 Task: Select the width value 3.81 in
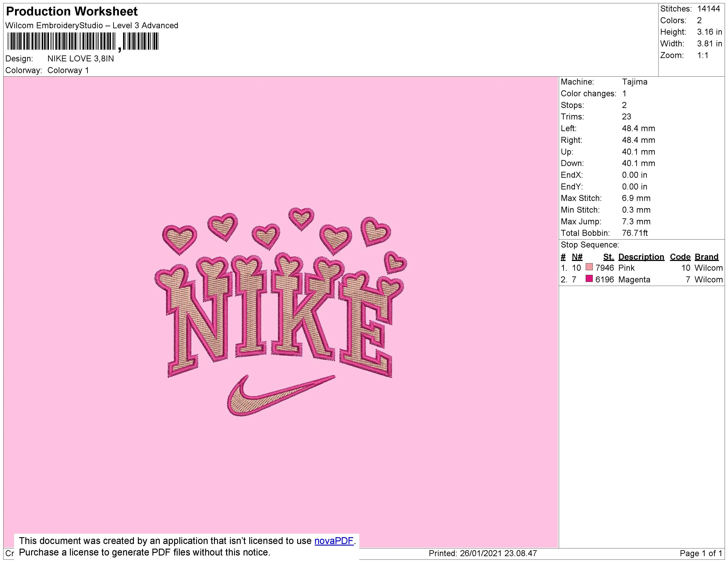click(x=709, y=44)
